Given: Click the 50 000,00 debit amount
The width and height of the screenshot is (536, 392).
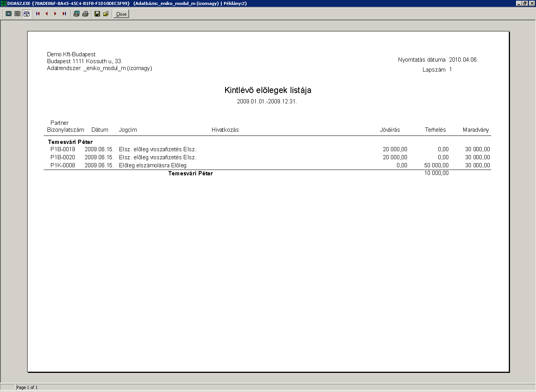Looking at the screenshot, I should click(436, 165).
